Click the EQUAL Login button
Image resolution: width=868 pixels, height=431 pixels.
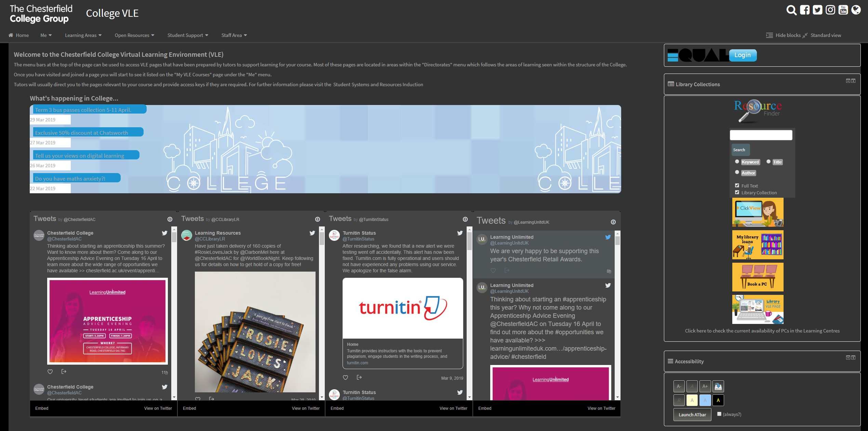[x=743, y=55]
